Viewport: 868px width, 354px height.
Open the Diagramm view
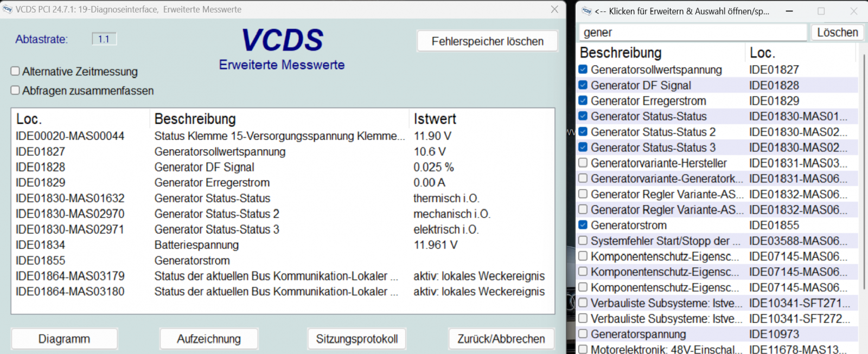[x=64, y=339]
